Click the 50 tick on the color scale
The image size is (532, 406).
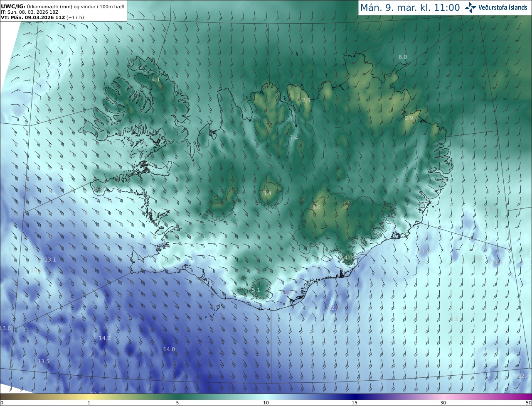click(x=528, y=403)
